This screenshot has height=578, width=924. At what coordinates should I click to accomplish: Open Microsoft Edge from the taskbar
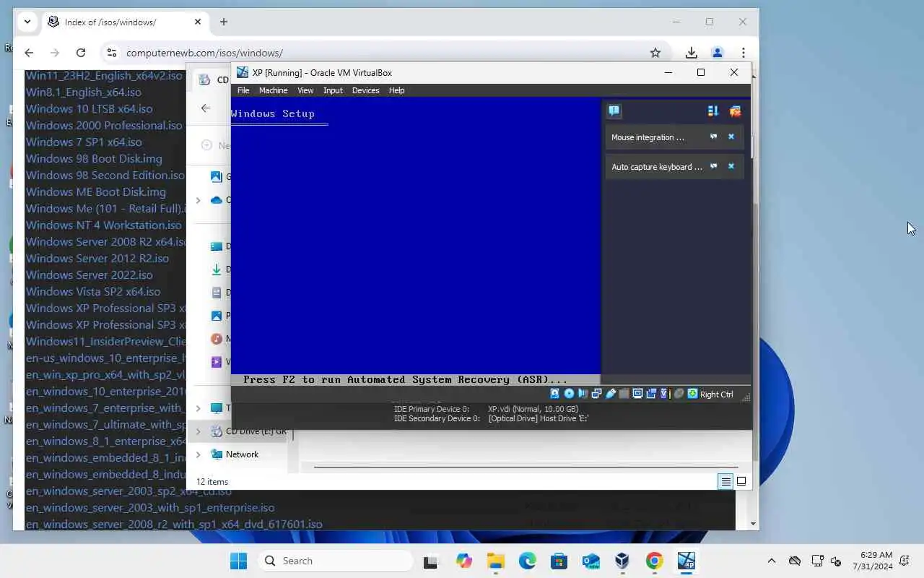coord(527,561)
